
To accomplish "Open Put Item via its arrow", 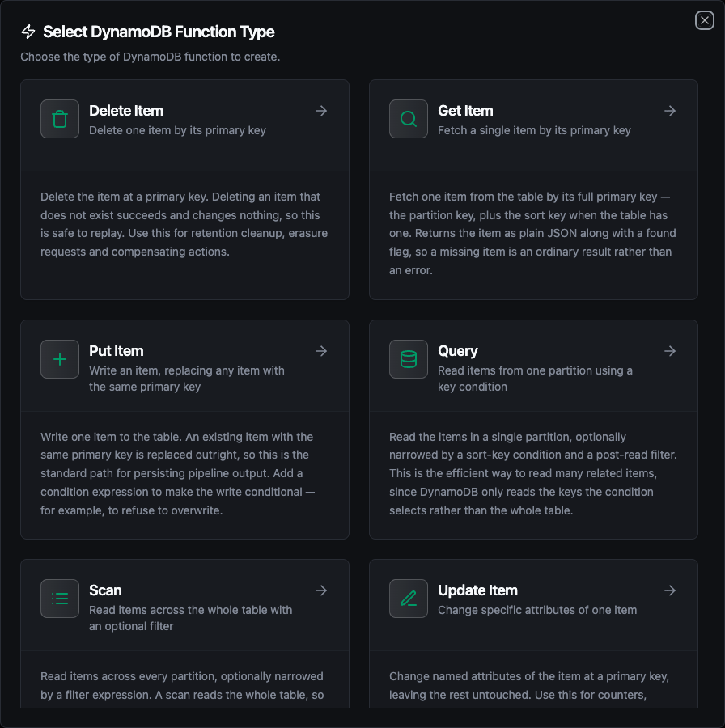I will coord(321,351).
